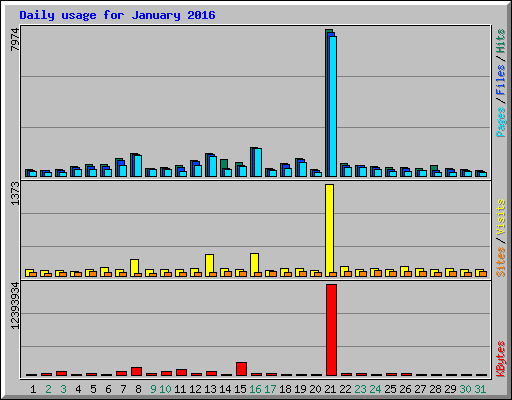
Task: Click the tall yellow visits bar for day 21
Action: click(329, 230)
